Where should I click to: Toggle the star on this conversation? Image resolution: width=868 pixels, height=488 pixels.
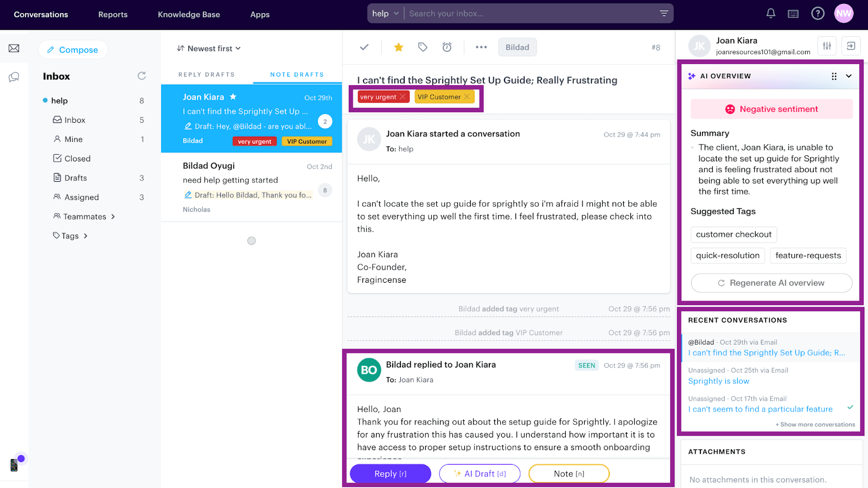coord(398,47)
